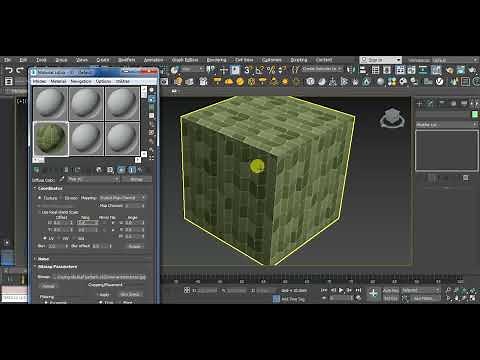The image size is (480, 360).
Task: Toggle Backlight in Material Editor sidebar
Action: pyautogui.click(x=152, y=99)
